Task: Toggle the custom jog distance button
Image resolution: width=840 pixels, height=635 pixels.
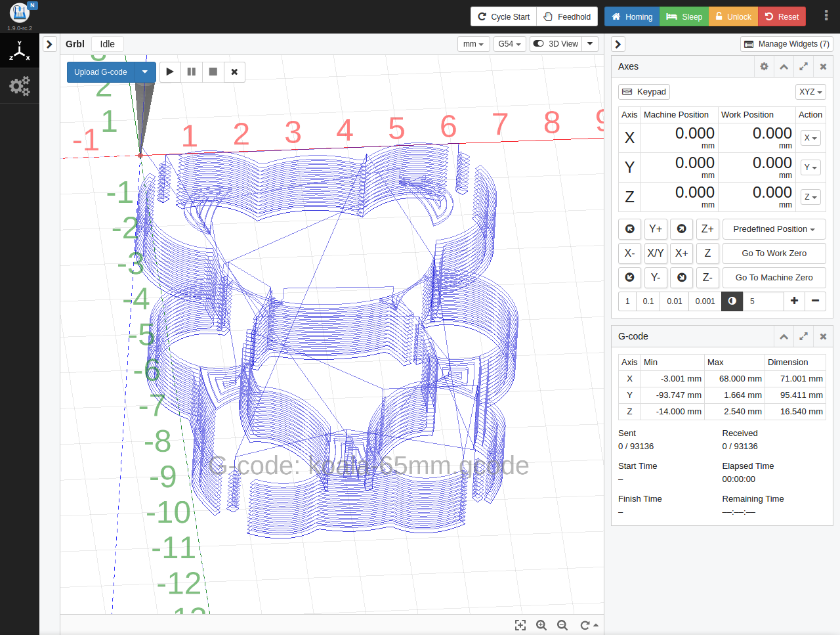Action: [x=732, y=301]
